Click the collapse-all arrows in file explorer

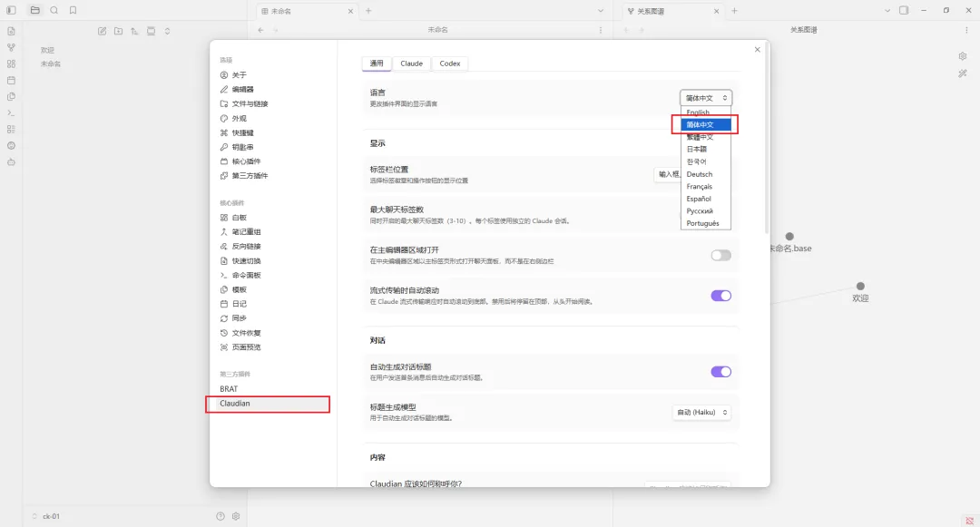click(167, 31)
